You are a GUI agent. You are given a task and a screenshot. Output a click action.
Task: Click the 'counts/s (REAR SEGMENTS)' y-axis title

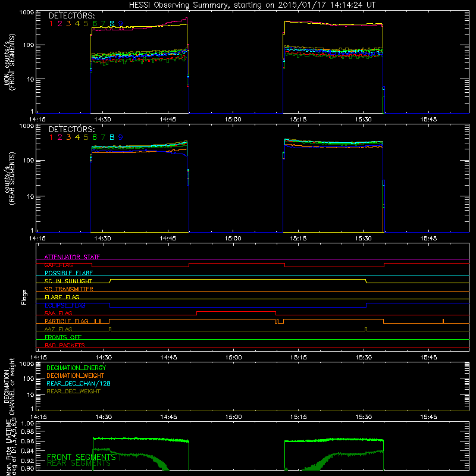point(9,178)
